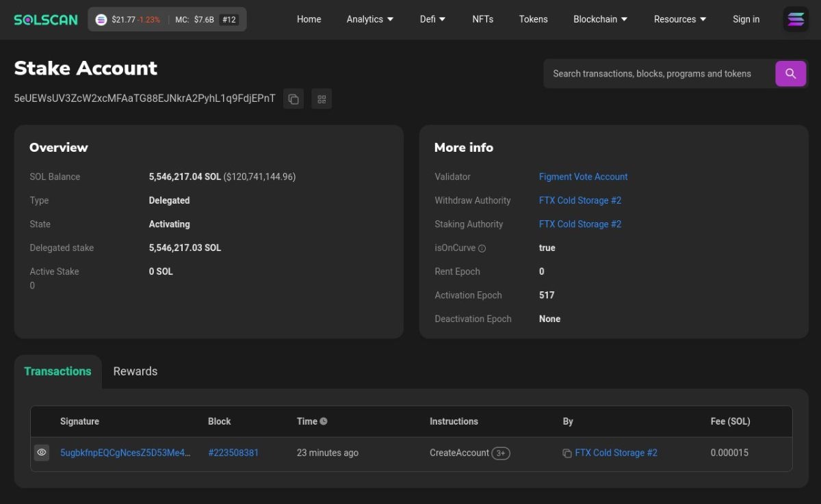The height and width of the screenshot is (504, 821).
Task: Click the State value Activating
Action: click(x=169, y=224)
